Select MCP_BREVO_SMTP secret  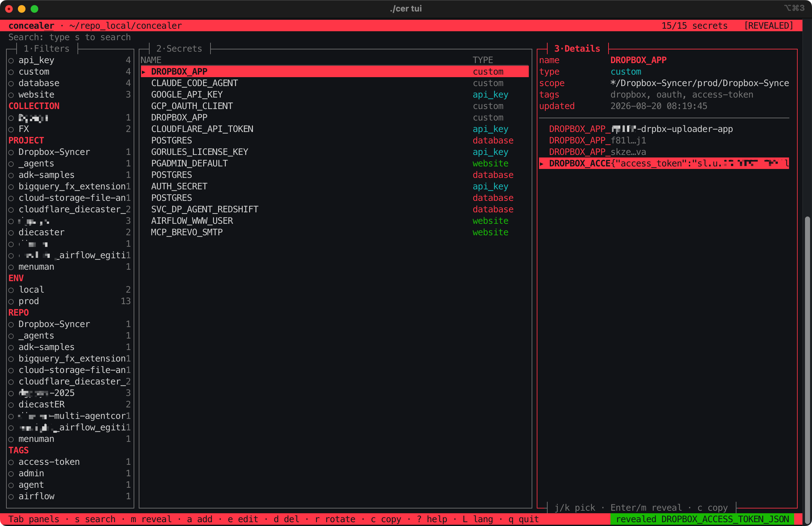[334, 233]
